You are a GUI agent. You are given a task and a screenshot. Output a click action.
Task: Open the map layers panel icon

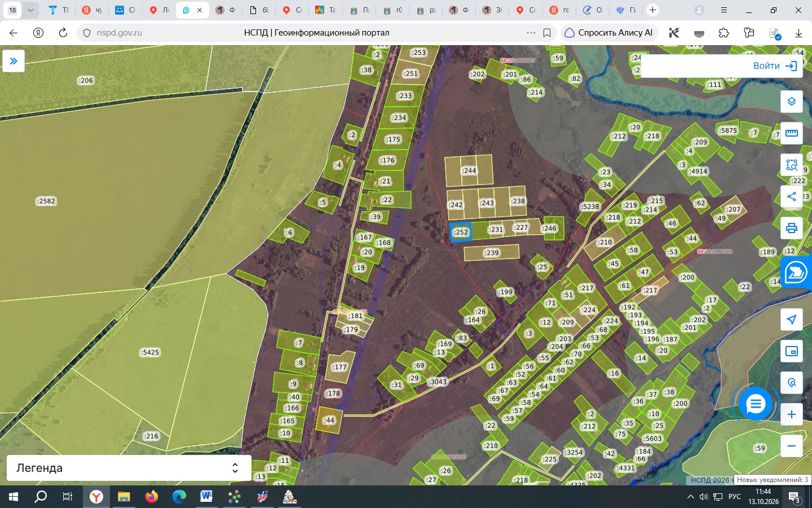tap(792, 102)
